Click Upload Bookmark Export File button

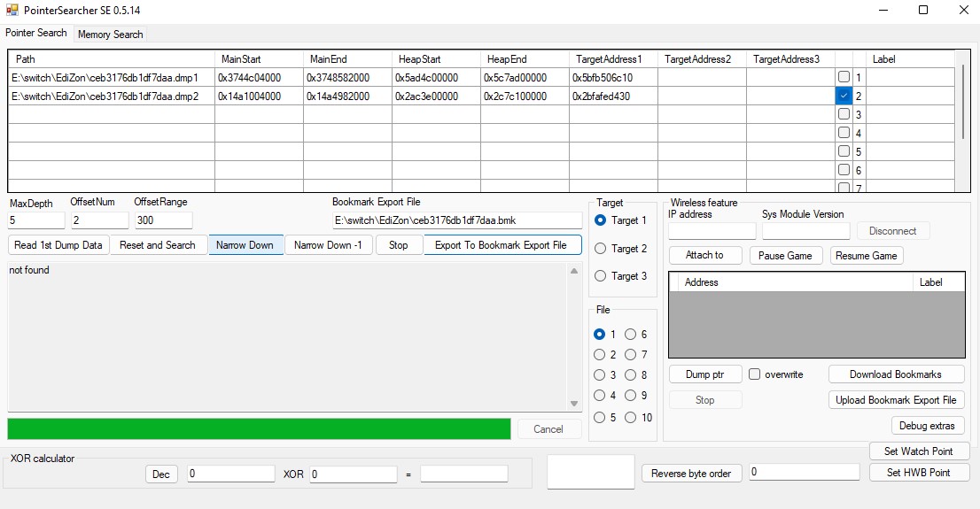click(x=896, y=400)
